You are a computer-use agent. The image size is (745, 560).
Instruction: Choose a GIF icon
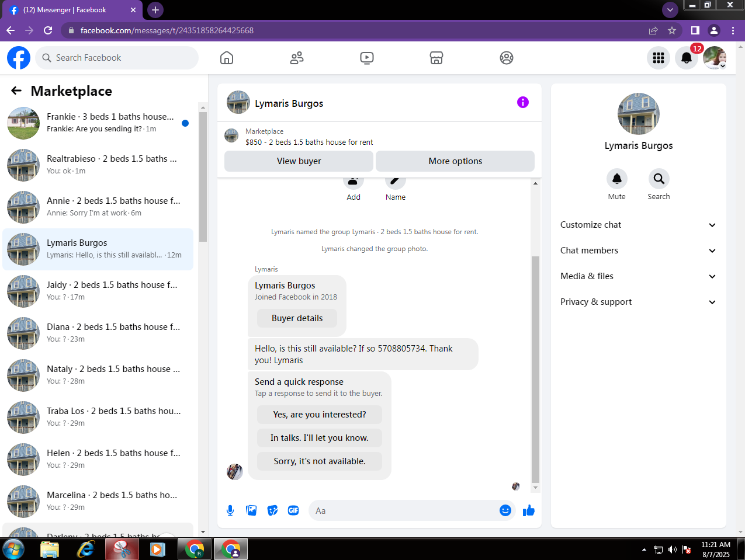(293, 510)
